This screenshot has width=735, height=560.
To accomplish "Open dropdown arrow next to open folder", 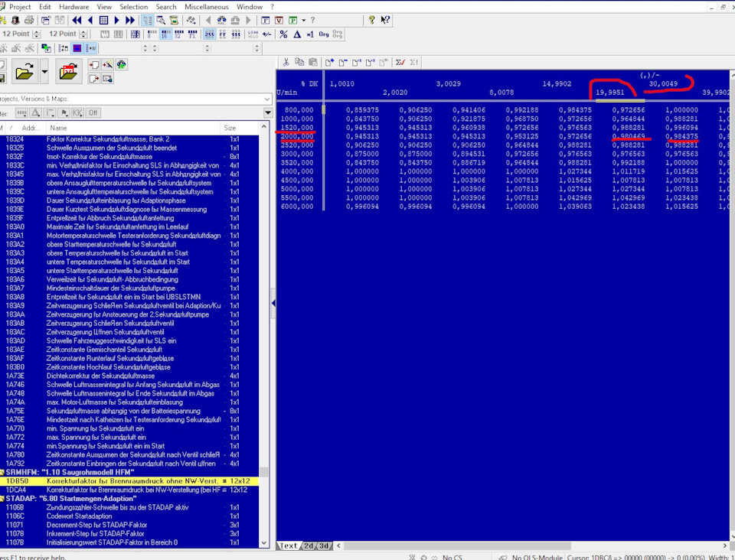I will 44,73.
